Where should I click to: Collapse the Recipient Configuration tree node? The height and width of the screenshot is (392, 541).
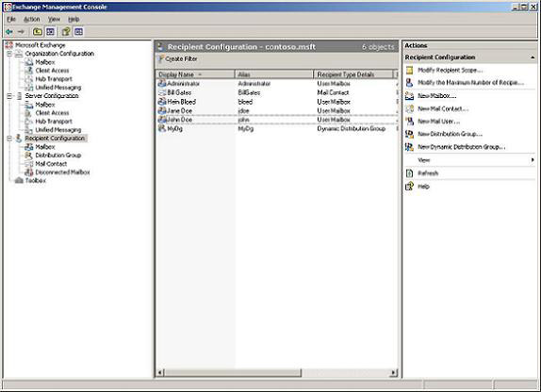coord(9,138)
